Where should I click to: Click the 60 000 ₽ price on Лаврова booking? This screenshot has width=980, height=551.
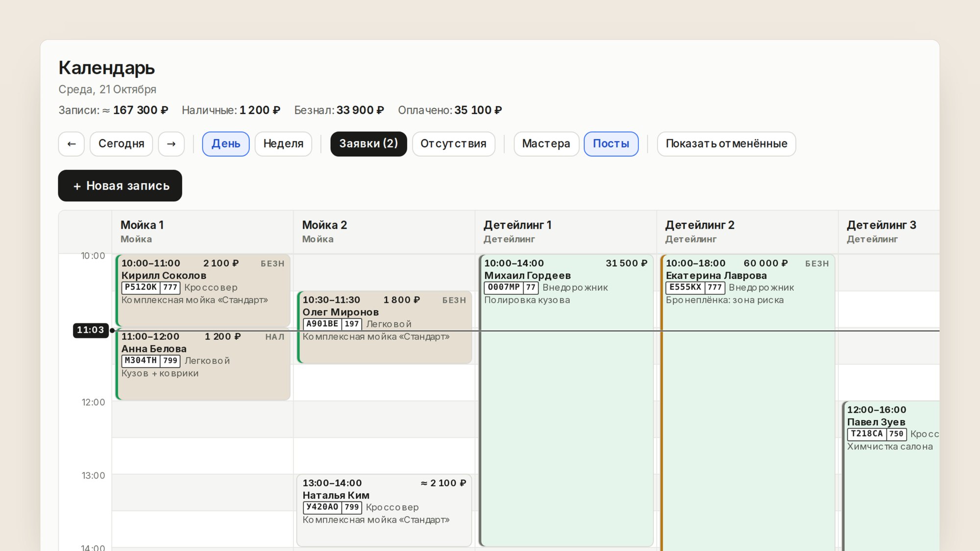(x=765, y=263)
